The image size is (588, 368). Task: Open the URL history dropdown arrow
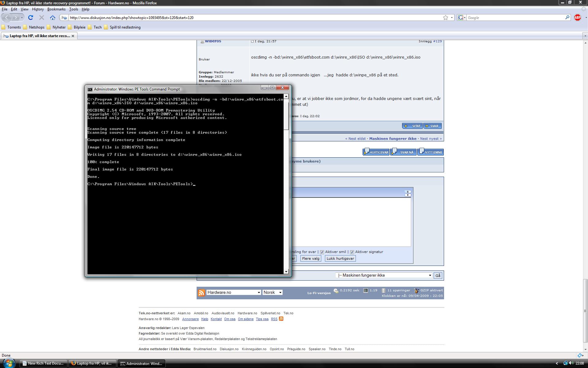coord(452,18)
